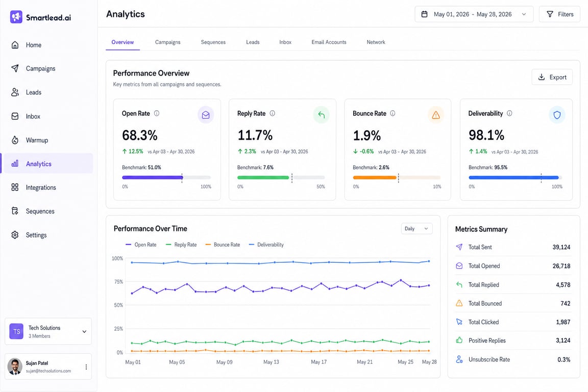Click the Total Sent paper plane icon
The height and width of the screenshot is (392, 588).
(x=459, y=247)
